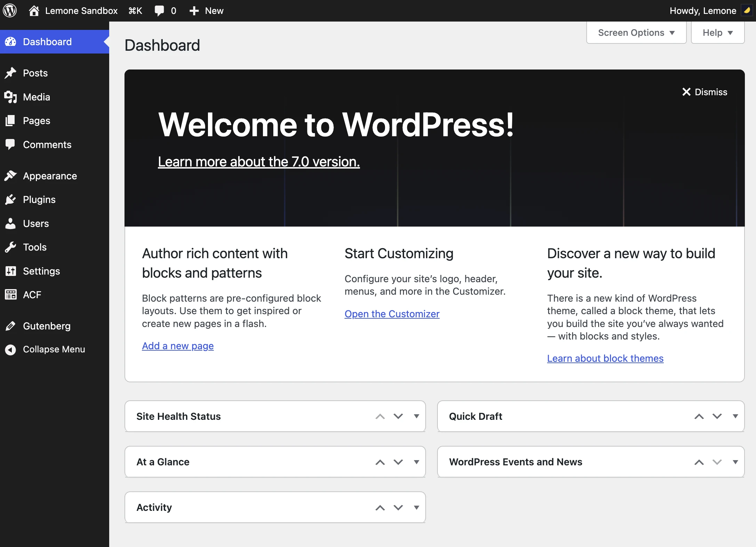Open the comments bubble icon in admin bar

[x=159, y=11]
